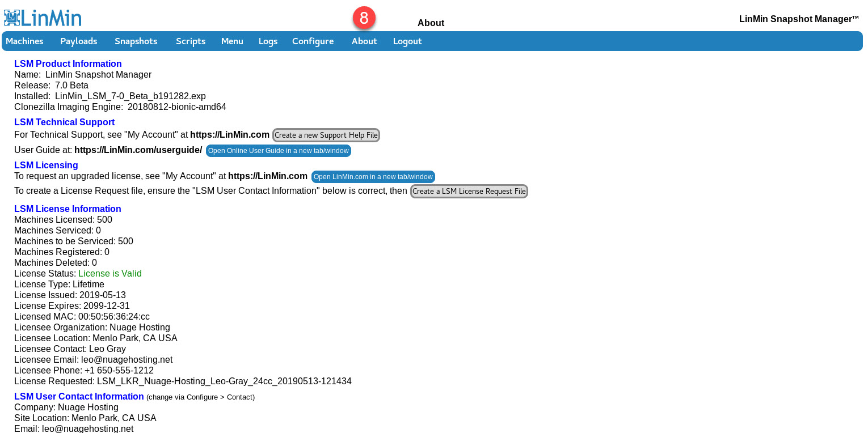Open the item labeled Menu in the navigation bar

[232, 41]
